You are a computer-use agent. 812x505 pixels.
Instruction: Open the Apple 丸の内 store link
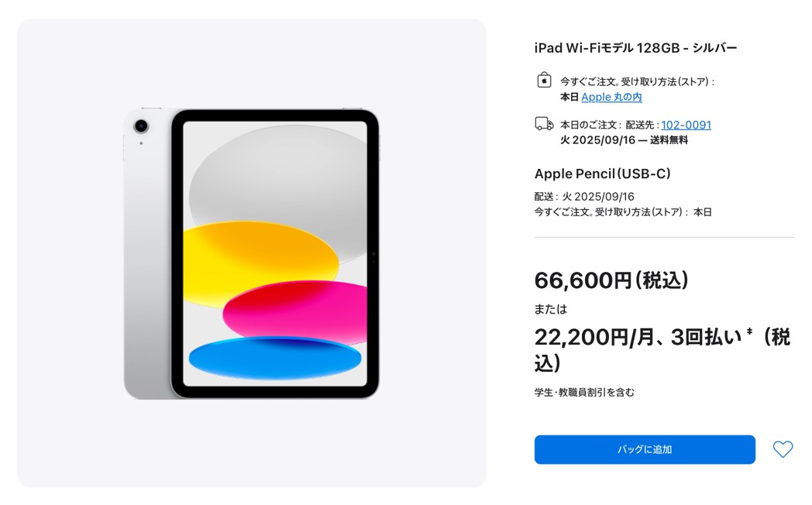(x=611, y=97)
